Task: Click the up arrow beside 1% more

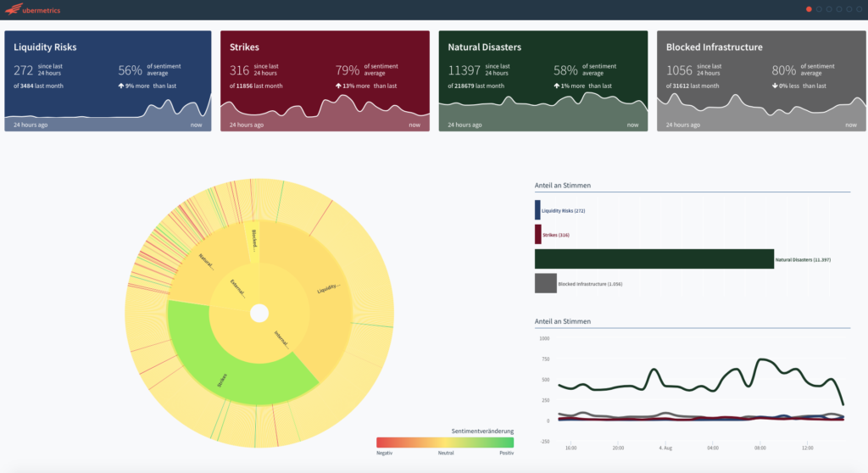Action: tap(556, 86)
